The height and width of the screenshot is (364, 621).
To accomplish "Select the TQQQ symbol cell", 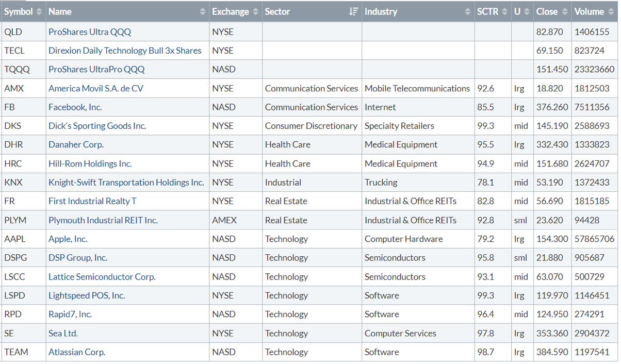I will point(17,70).
